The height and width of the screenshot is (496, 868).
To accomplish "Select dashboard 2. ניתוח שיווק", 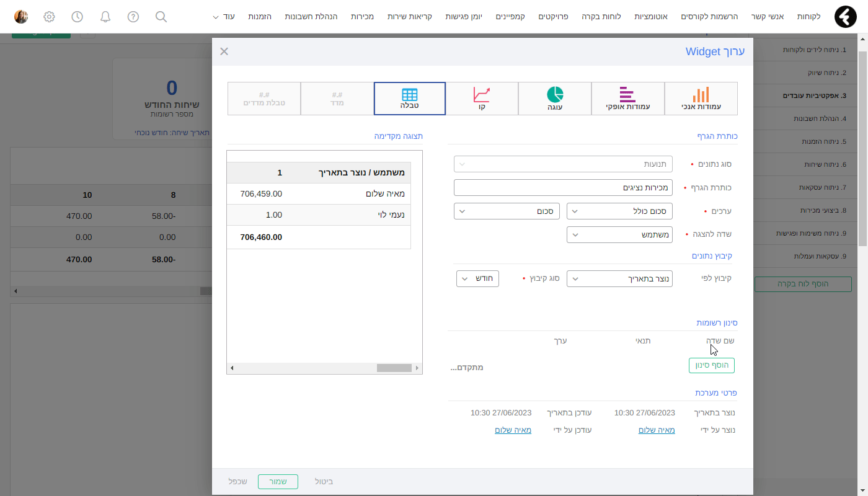I will point(806,73).
